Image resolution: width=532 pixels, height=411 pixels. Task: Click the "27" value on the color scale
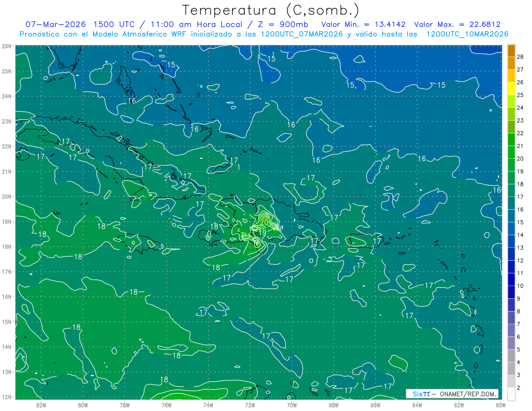point(520,69)
